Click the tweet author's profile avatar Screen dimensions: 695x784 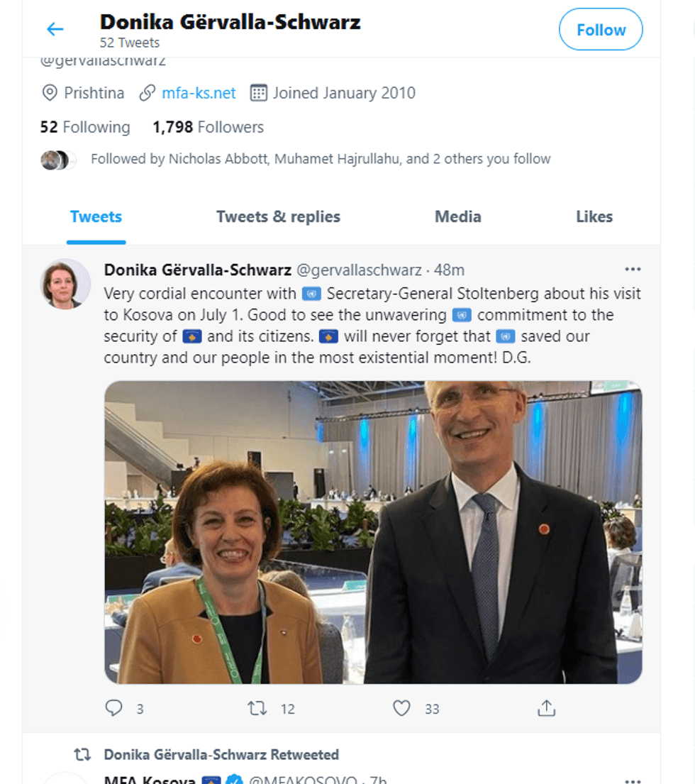65,284
